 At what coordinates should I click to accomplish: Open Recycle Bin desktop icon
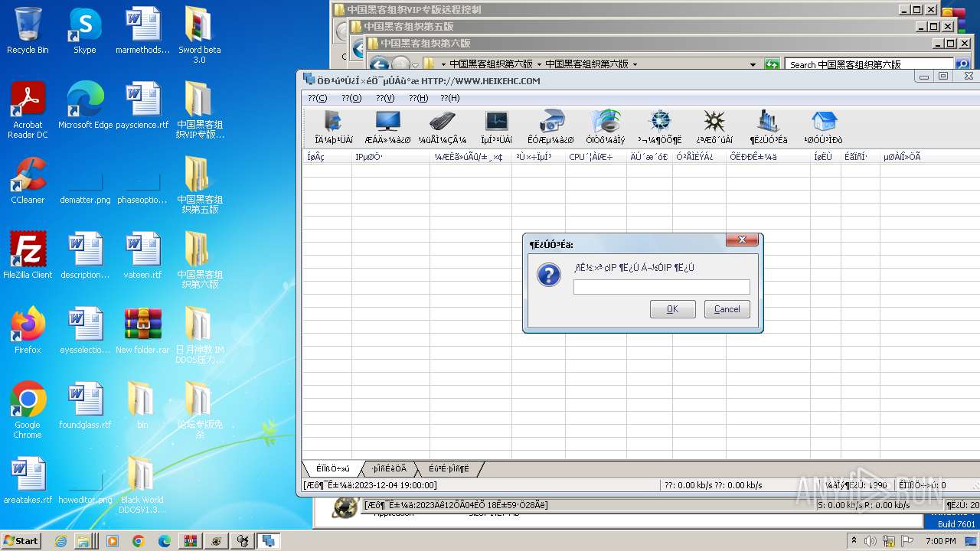click(x=28, y=31)
